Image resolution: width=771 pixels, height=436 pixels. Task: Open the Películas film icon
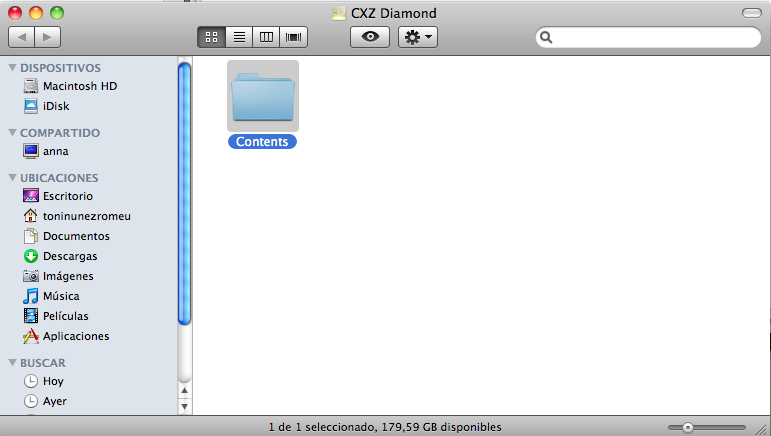30,316
